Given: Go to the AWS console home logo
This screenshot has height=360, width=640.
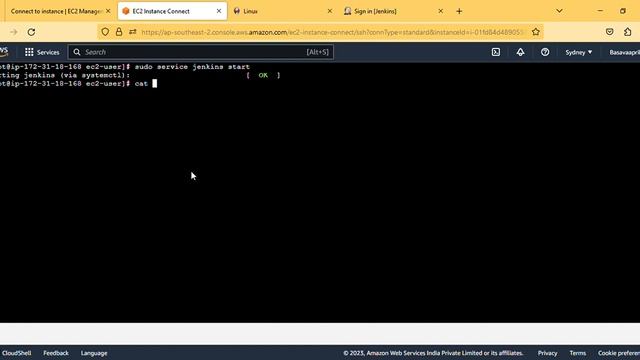Looking at the screenshot, I should tap(4, 52).
